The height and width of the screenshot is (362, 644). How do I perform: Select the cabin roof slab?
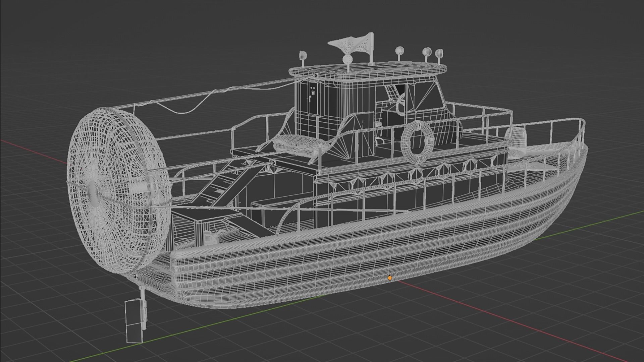(368, 71)
